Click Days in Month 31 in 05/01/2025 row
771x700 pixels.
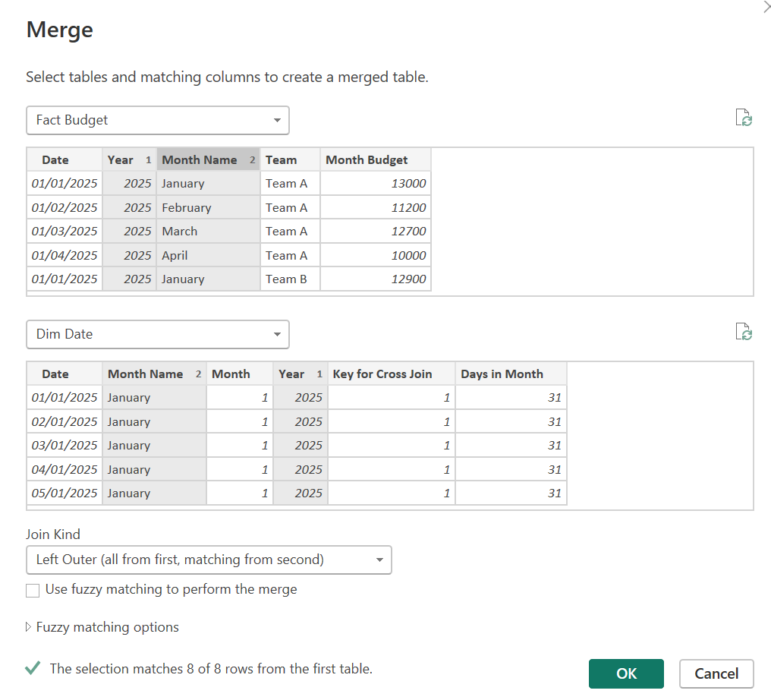coord(511,493)
